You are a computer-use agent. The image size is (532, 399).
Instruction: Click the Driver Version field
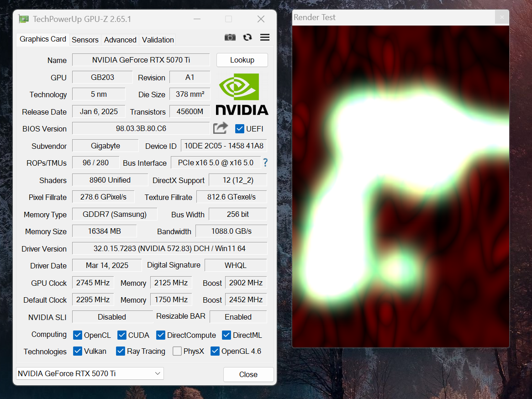pyautogui.click(x=169, y=248)
